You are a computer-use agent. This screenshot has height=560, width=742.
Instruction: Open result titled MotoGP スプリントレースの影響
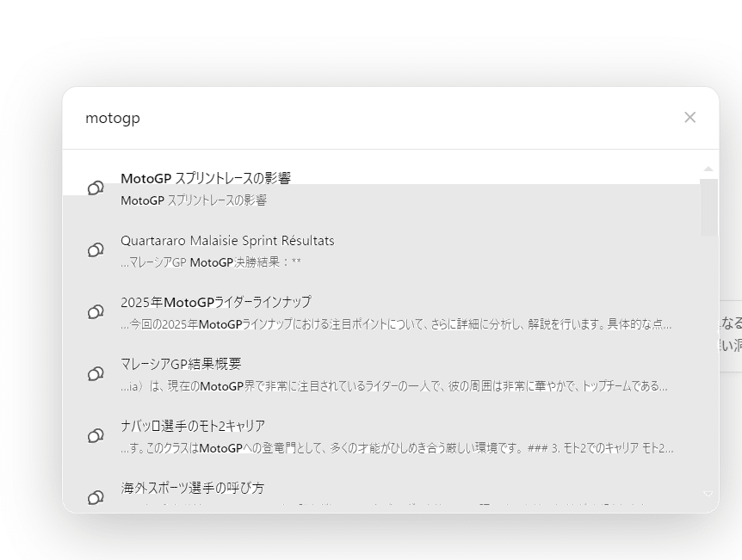pyautogui.click(x=206, y=178)
